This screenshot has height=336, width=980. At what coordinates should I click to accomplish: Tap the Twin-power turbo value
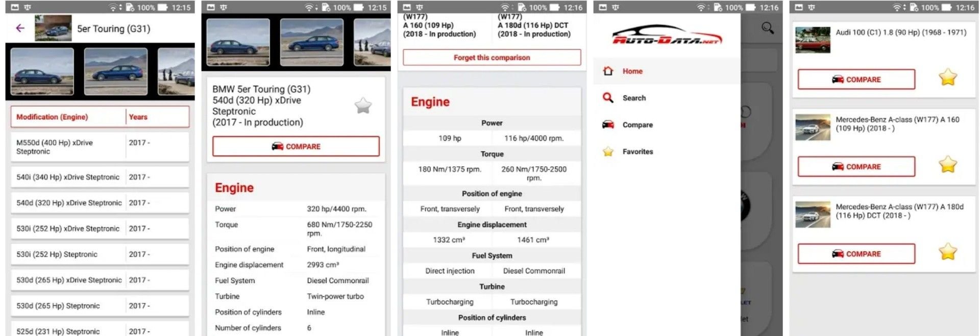(335, 296)
